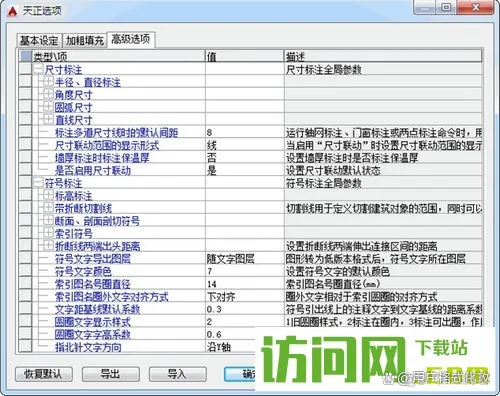Image resolution: width=500 pixels, height=396 pixels.
Task: Click the 设置墙厚标注时是否标注保温厚 description
Action: [352, 158]
